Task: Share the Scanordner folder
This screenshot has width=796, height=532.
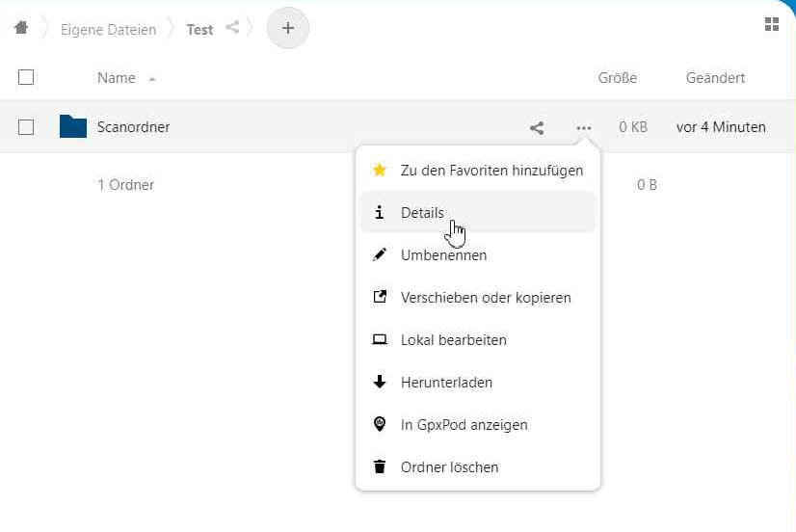Action: coord(537,127)
